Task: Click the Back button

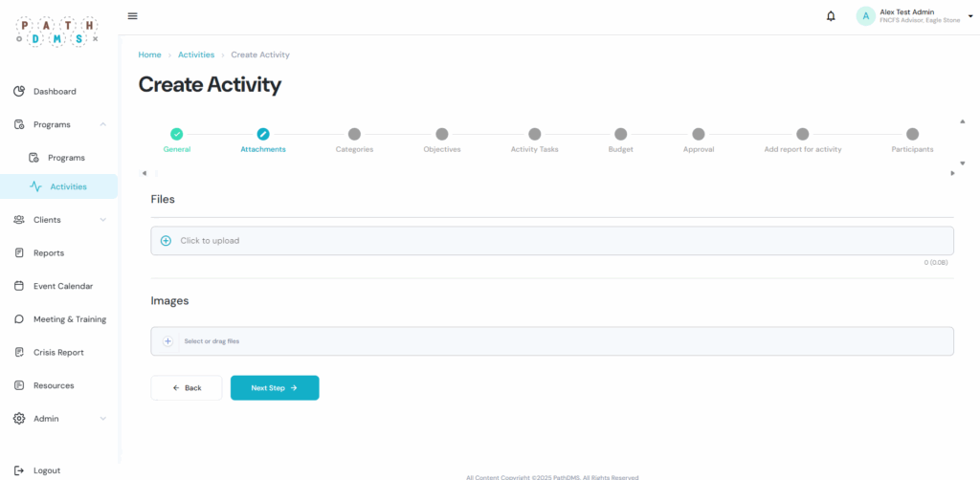Action: coord(187,388)
